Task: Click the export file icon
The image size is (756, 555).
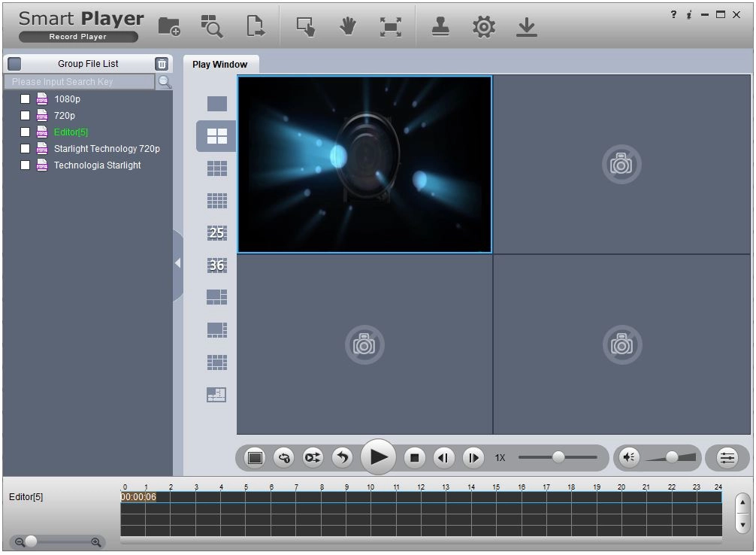Action: click(256, 26)
